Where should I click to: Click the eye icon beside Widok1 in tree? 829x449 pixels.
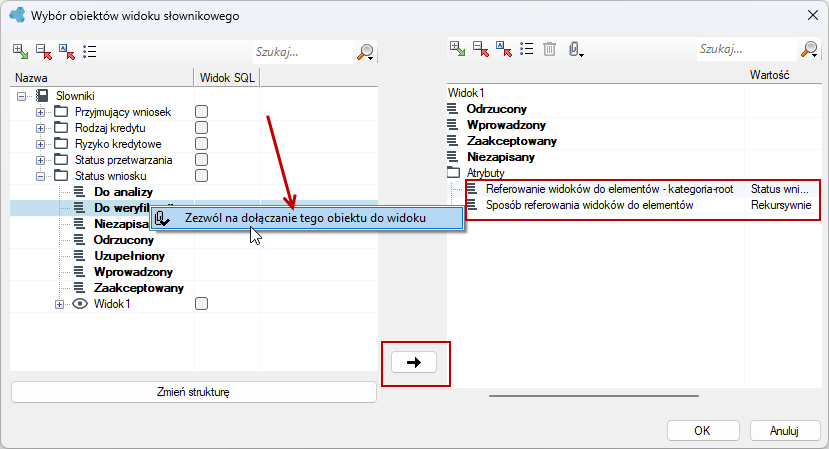tap(80, 304)
